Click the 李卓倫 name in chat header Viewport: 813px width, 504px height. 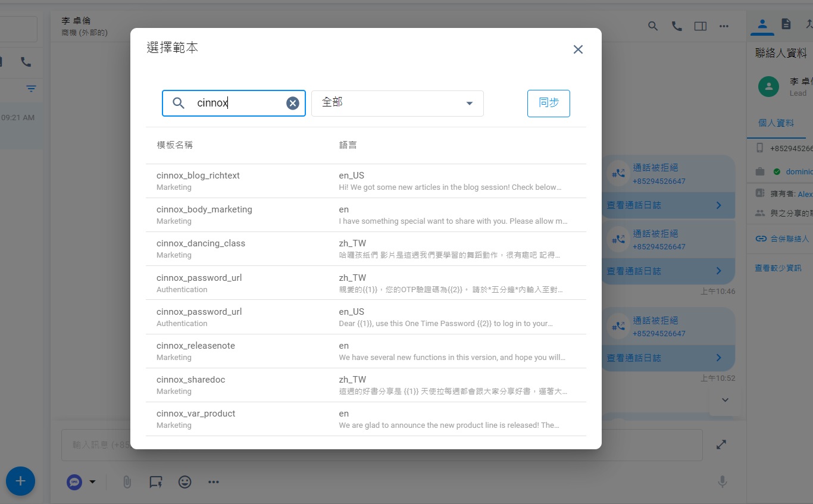pos(76,21)
